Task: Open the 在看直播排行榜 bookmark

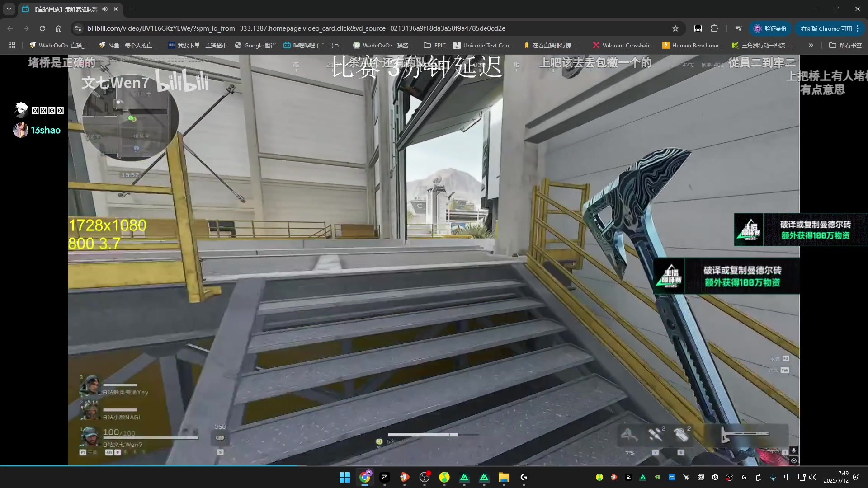Action: (x=552, y=45)
